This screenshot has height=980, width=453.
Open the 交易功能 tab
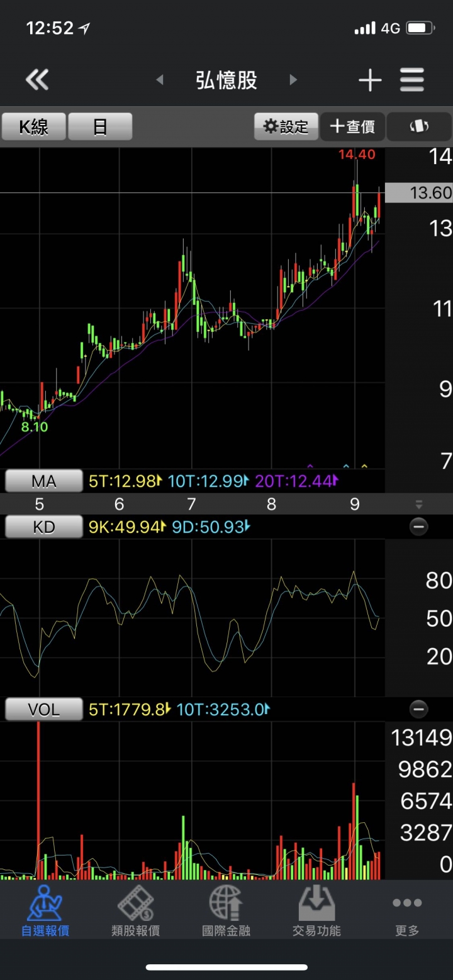click(x=316, y=910)
